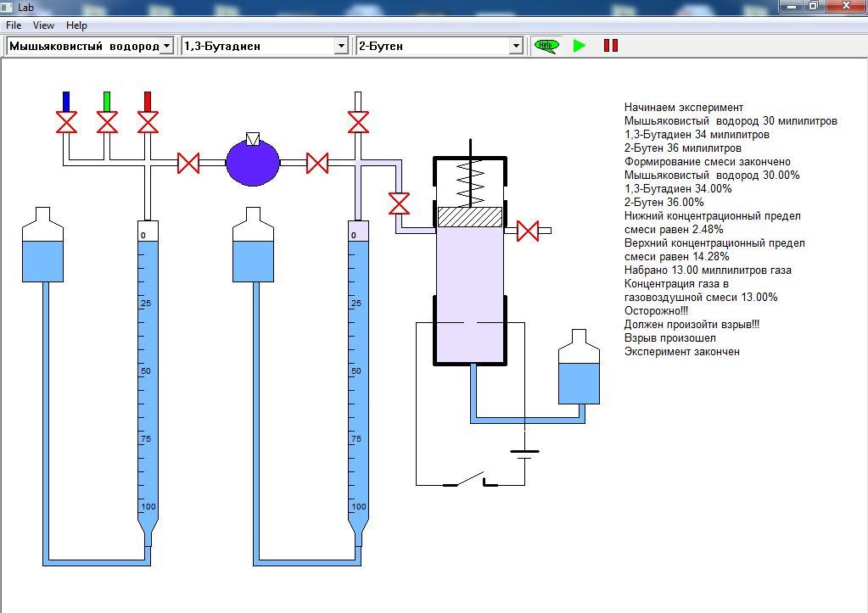The height and width of the screenshot is (613, 868).
Task: Click the 'Эксперимент закончен' log line
Action: 682,351
